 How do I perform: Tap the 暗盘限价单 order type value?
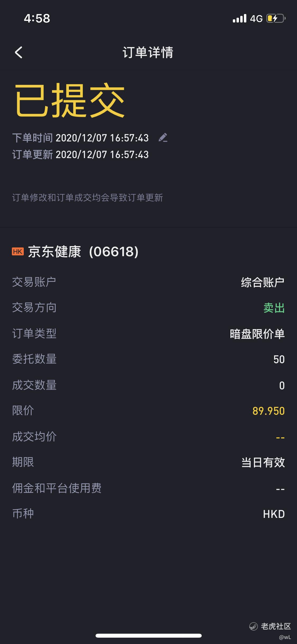pos(257,334)
